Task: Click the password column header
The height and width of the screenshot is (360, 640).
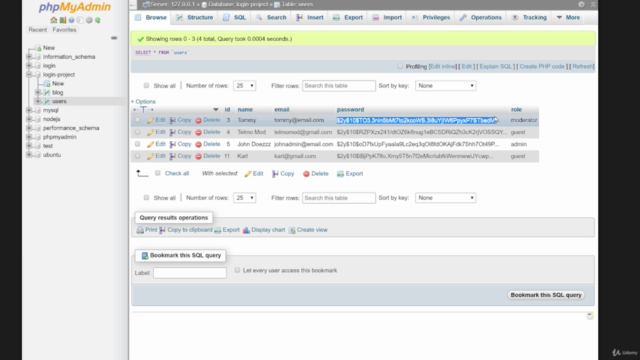Action: pyautogui.click(x=350, y=109)
